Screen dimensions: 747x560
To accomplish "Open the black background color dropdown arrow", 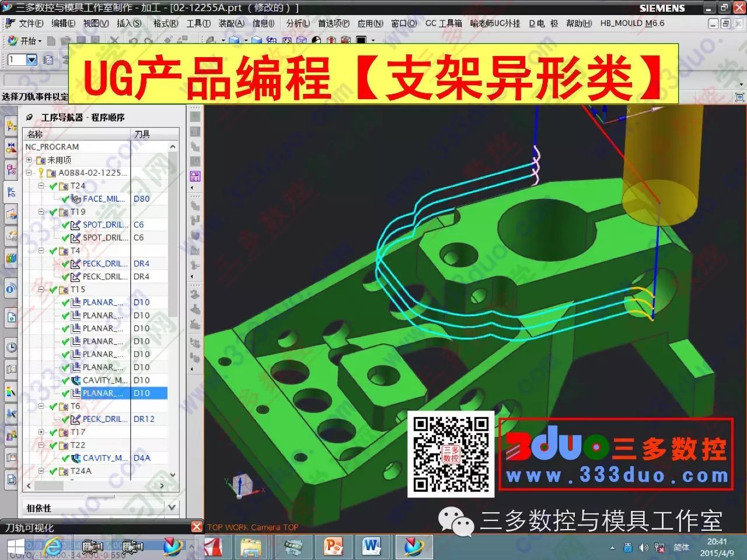I will [373, 41].
